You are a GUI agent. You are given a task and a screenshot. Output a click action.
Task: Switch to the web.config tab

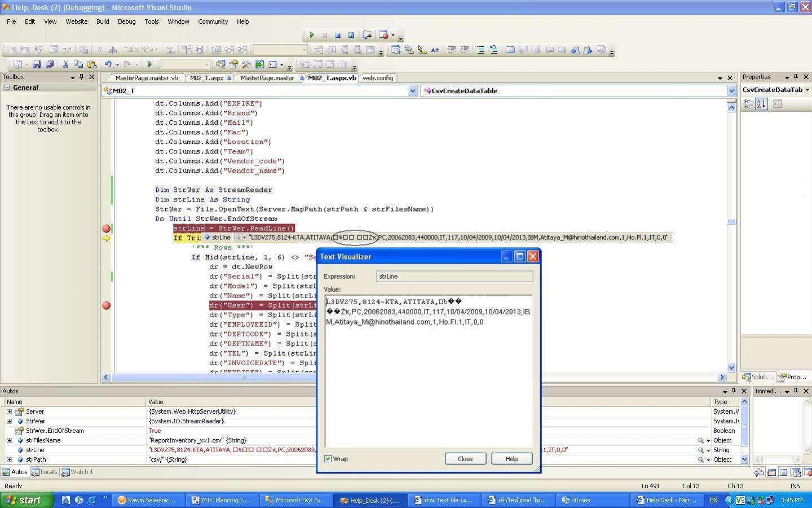click(377, 78)
